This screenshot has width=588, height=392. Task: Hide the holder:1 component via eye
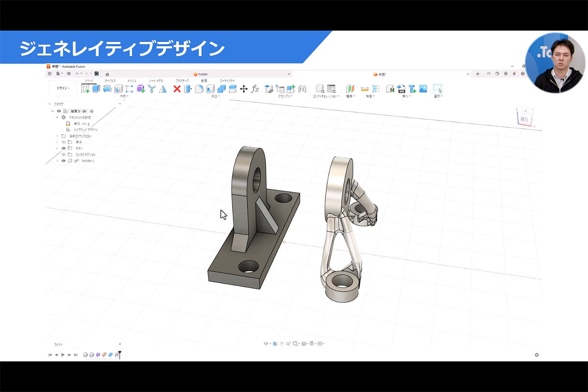pyautogui.click(x=63, y=161)
